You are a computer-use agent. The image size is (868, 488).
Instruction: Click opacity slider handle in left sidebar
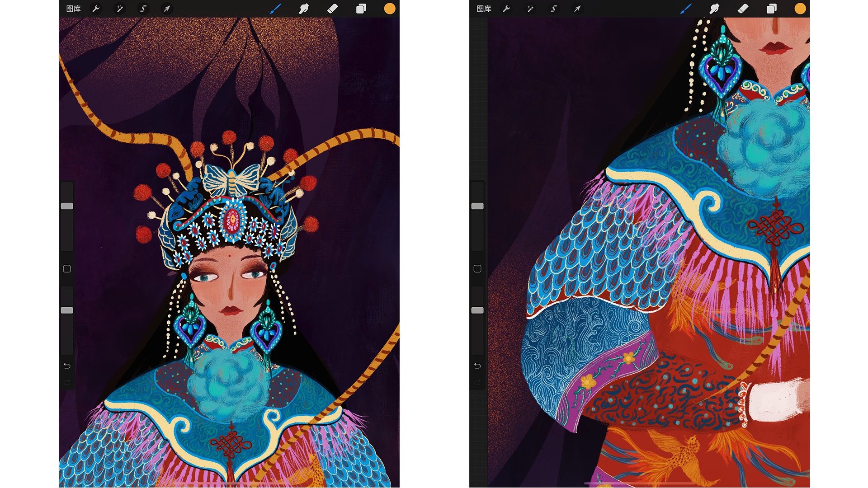coord(67,310)
